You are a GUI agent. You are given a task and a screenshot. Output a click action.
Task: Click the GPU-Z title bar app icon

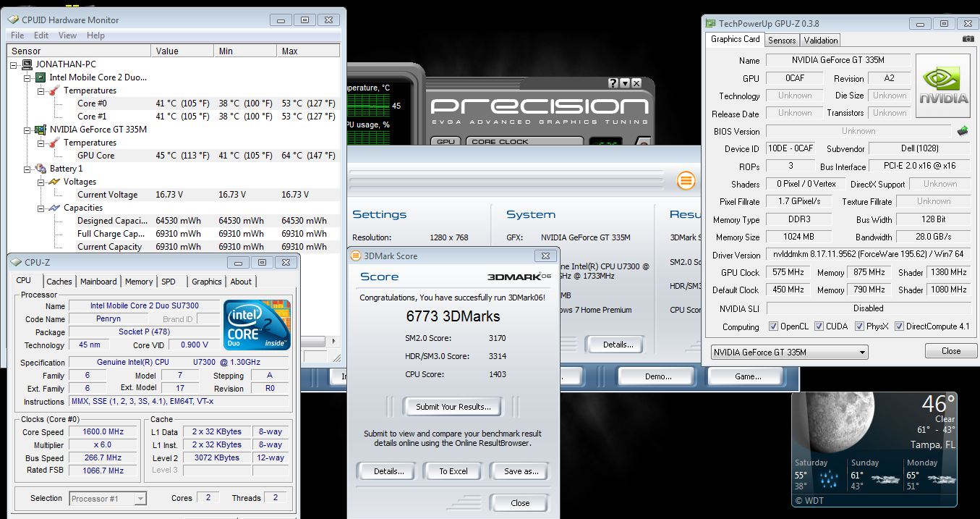pos(710,24)
